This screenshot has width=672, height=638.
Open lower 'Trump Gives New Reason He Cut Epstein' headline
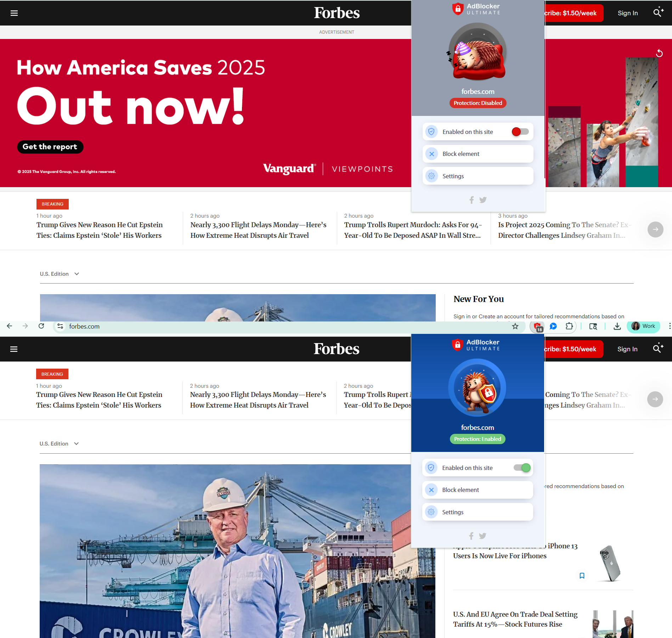tap(99, 400)
